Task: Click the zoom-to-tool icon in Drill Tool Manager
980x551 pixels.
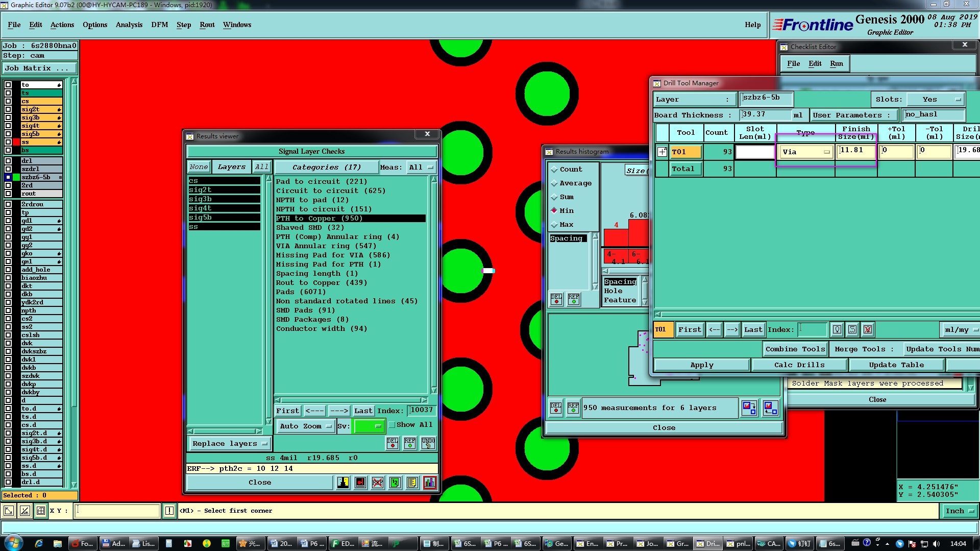Action: tap(852, 330)
